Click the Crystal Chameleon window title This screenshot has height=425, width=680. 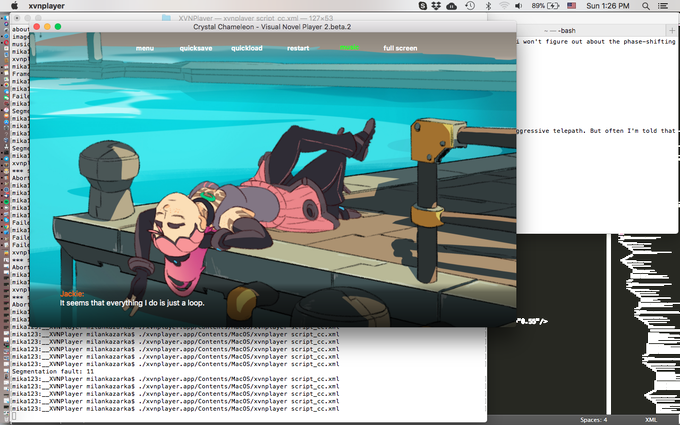pos(272,27)
